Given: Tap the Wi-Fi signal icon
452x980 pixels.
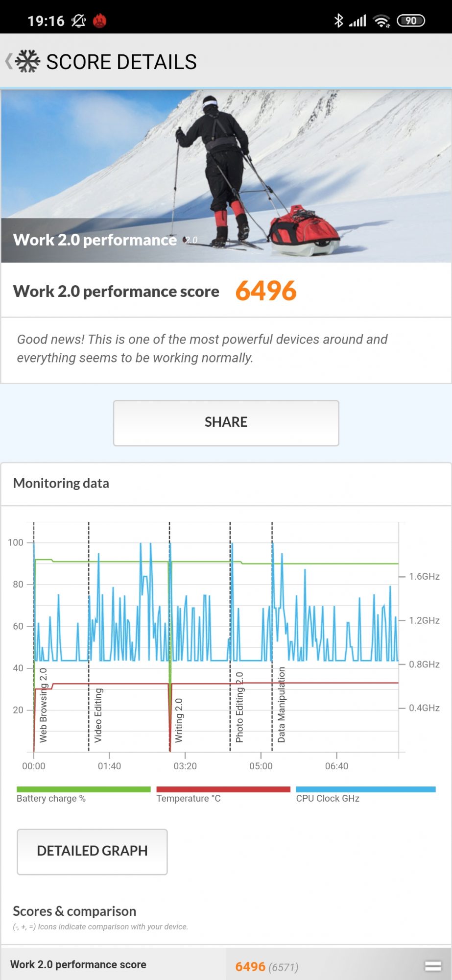Looking at the screenshot, I should click(x=381, y=21).
